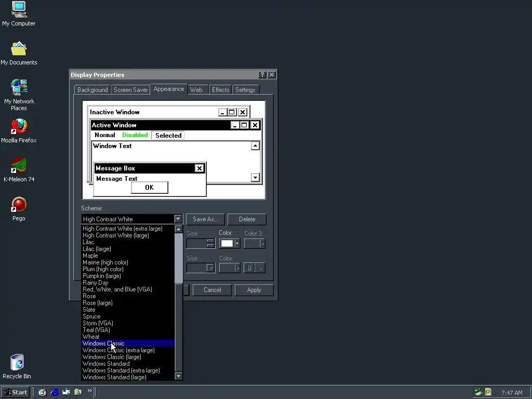Choose Windows Classic (extra large) scheme
This screenshot has height=399, width=532.
click(x=128, y=350)
